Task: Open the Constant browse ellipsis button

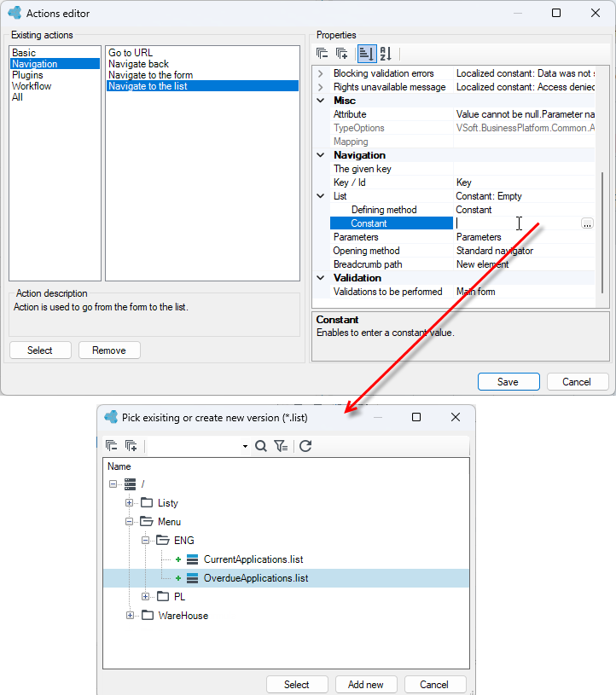Action: pos(587,223)
